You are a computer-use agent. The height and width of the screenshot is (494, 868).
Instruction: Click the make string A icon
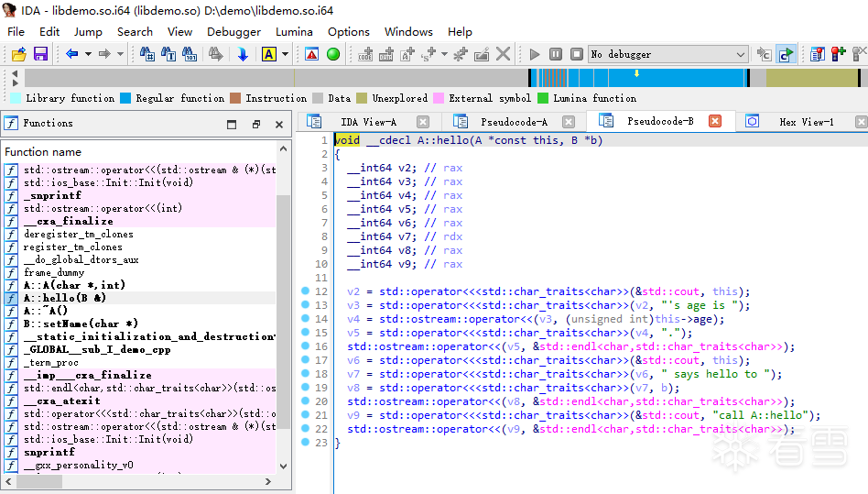coord(407,54)
